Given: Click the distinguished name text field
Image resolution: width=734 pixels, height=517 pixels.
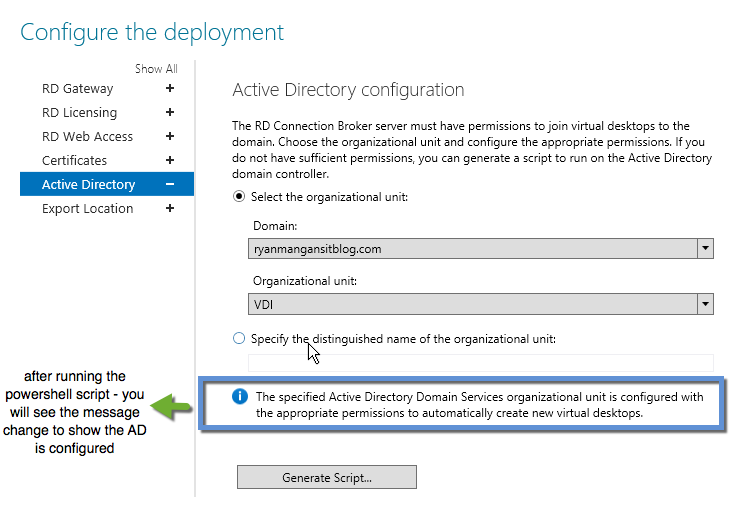Looking at the screenshot, I should (481, 363).
